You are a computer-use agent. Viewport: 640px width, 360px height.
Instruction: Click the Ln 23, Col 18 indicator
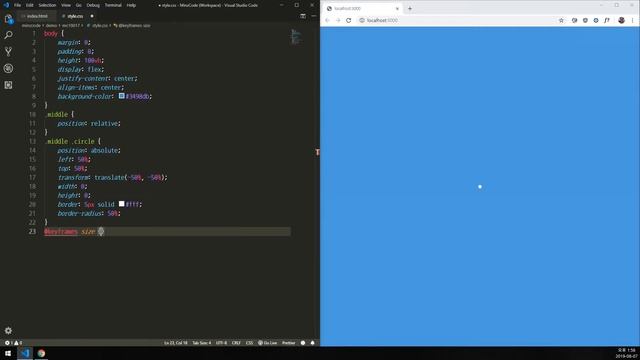176,343
